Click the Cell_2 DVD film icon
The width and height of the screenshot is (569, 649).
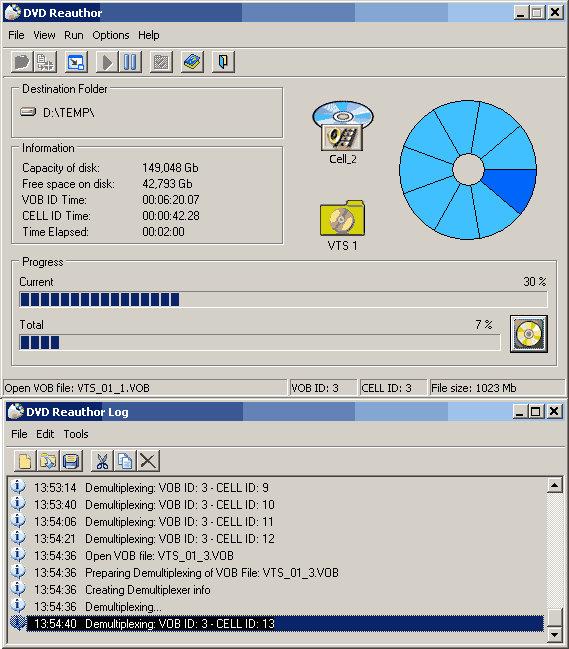coord(343,126)
